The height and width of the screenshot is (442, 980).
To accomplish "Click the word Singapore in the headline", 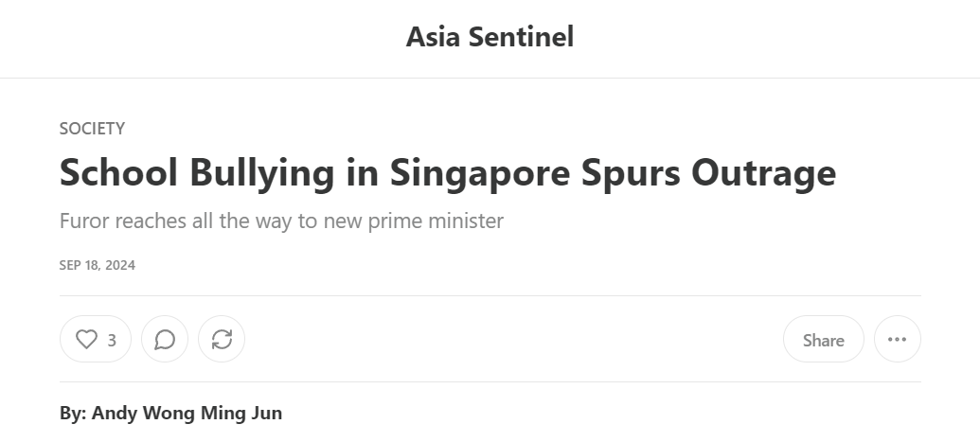I will tap(479, 173).
